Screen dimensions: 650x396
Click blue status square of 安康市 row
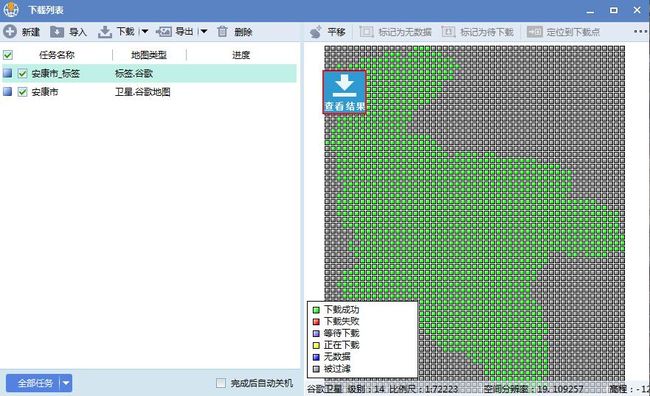tap(7, 91)
